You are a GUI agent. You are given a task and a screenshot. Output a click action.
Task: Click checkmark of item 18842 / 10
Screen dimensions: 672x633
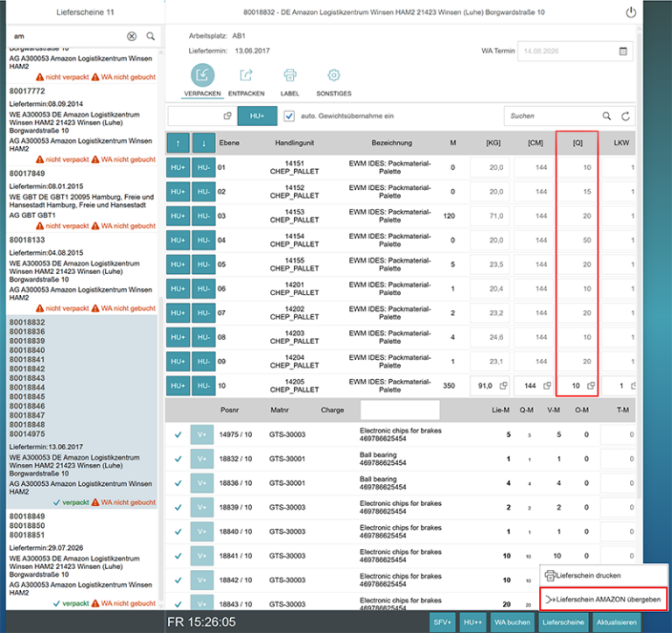(x=178, y=580)
